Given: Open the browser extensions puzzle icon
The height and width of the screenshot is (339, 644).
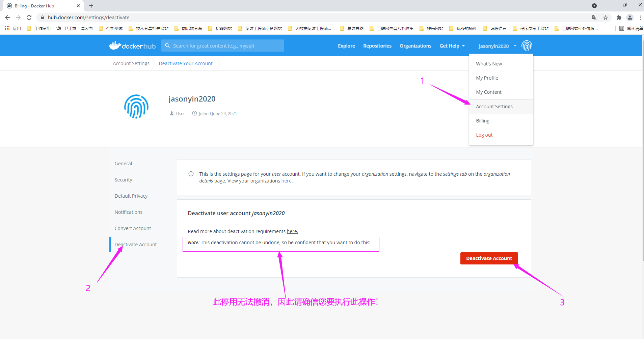Looking at the screenshot, I should [619, 18].
